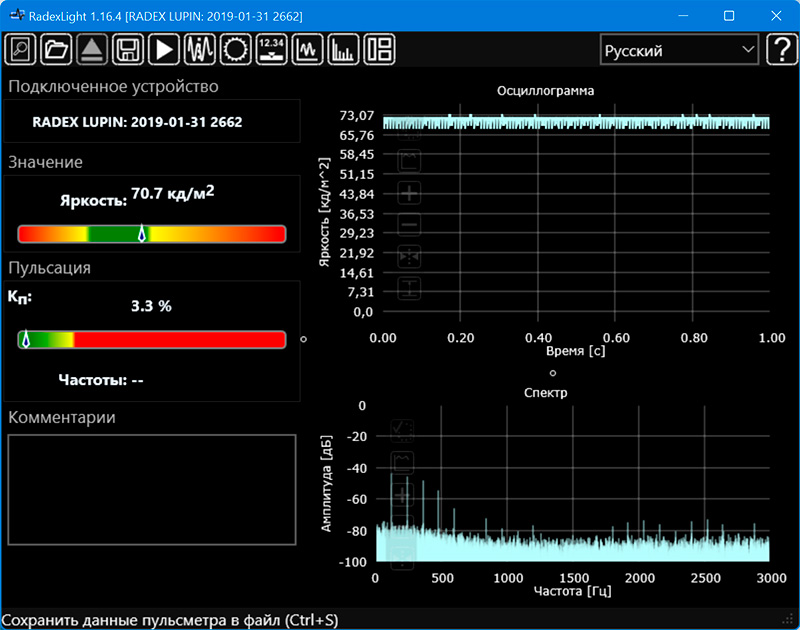Screen dimensions: 800x630
Task: Toggle the spectrum bar chart icon
Action: point(344,49)
